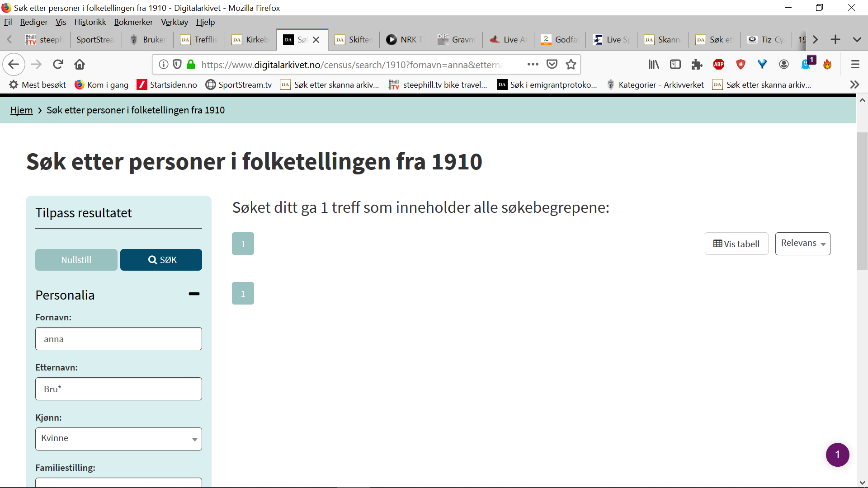The width and height of the screenshot is (868, 488).
Task: Open the Bokmerker menu
Action: tap(133, 22)
